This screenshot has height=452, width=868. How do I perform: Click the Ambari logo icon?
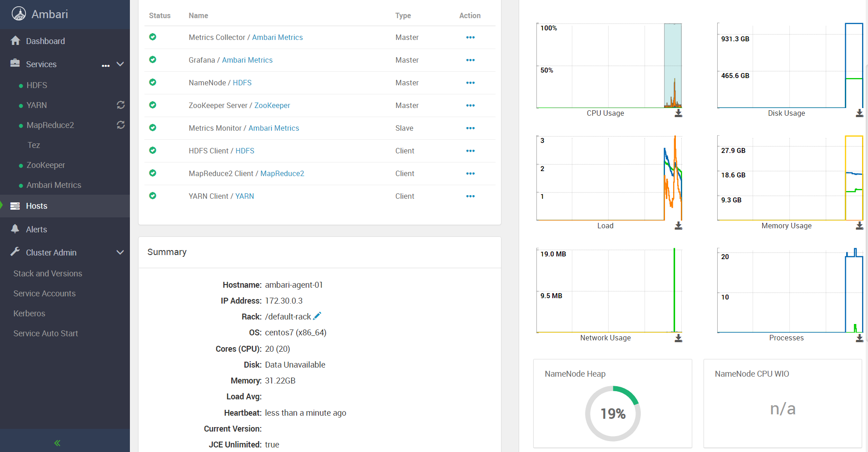coord(19,14)
